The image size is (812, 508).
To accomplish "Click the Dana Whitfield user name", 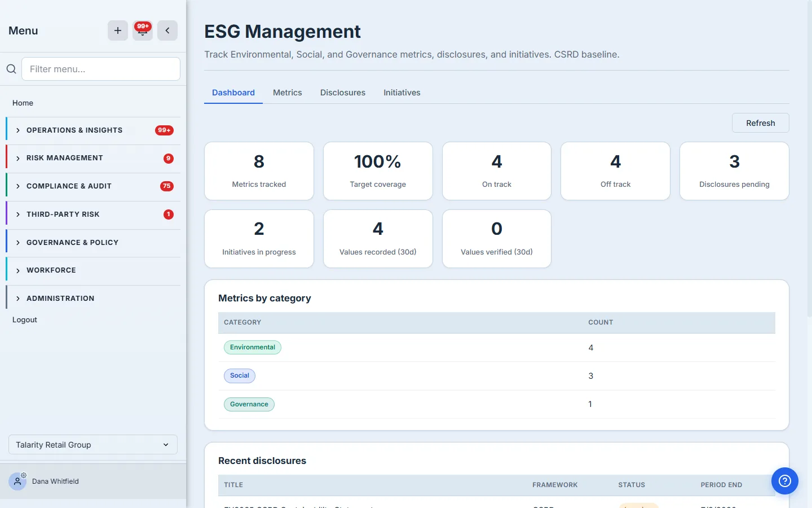I will 55,481.
